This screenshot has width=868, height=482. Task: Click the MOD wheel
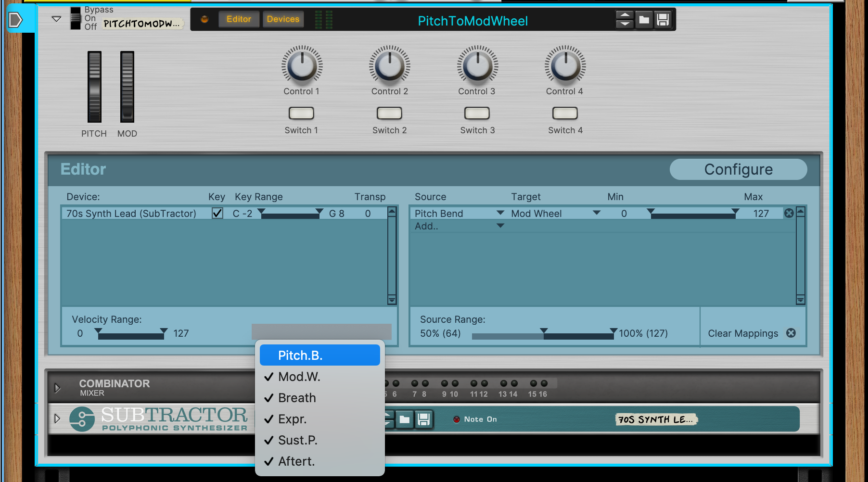[x=127, y=87]
